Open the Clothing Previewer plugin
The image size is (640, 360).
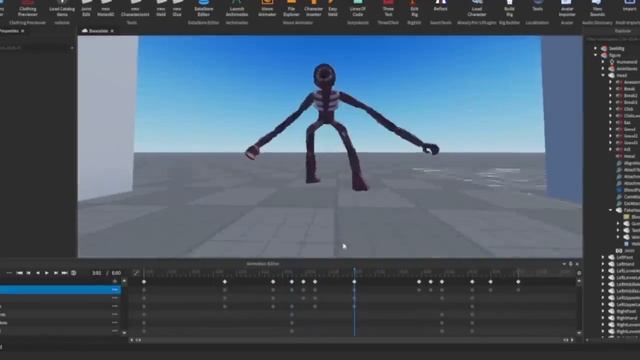pos(28,9)
